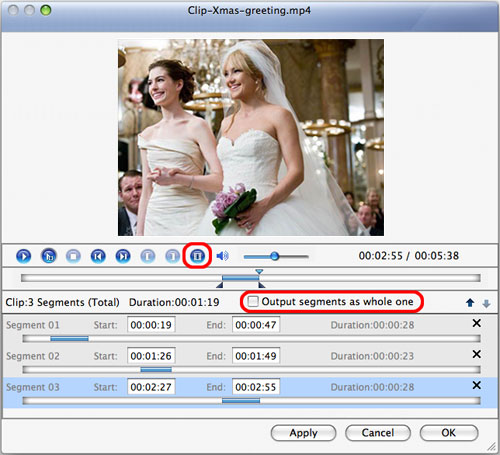Click Segment 03 mini timeline bar
The image size is (500, 455).
point(252,401)
